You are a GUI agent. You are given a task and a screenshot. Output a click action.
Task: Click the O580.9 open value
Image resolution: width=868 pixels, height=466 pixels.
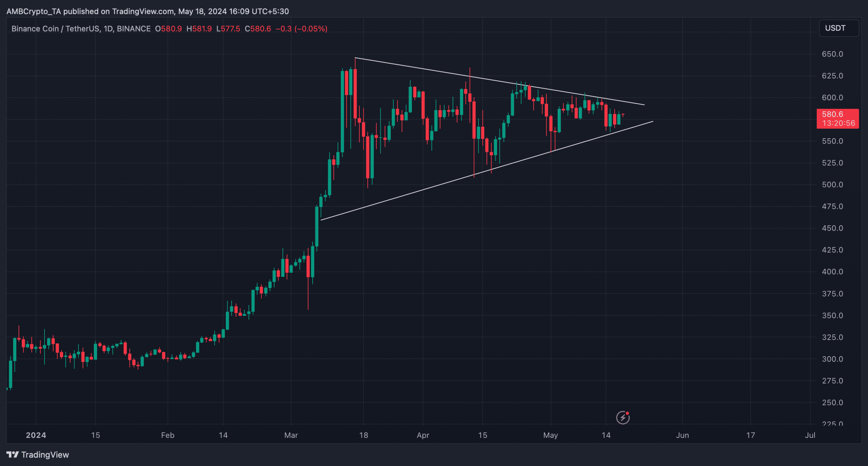pyautogui.click(x=169, y=28)
